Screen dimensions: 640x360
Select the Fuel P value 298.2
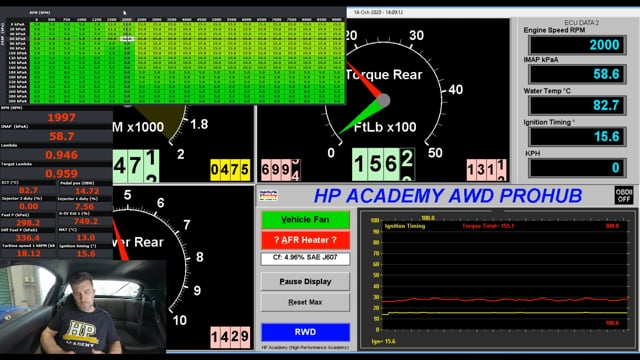pyautogui.click(x=28, y=222)
